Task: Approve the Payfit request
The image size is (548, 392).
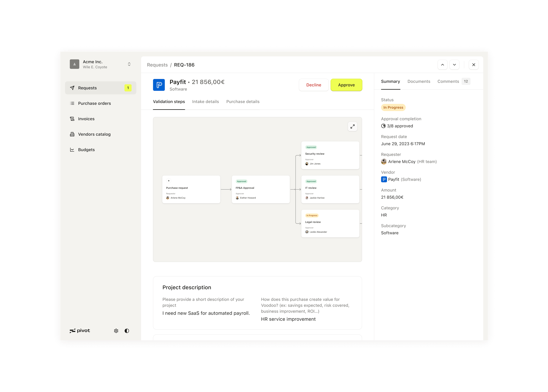Action: pos(346,85)
